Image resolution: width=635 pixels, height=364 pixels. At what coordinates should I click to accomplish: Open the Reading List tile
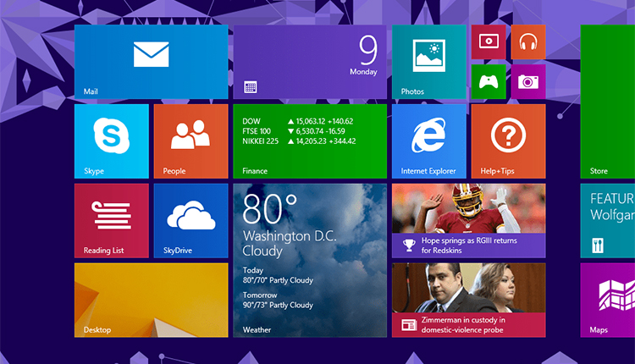(111, 220)
